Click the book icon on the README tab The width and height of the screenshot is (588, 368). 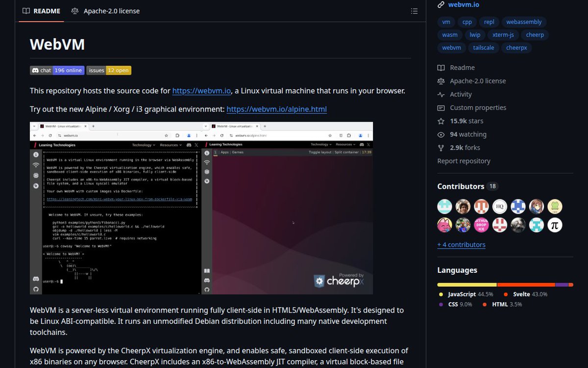(26, 10)
